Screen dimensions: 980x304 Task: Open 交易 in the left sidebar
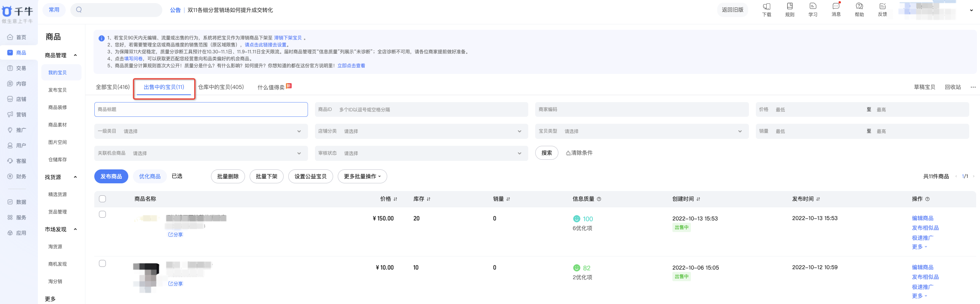pyautogui.click(x=17, y=68)
